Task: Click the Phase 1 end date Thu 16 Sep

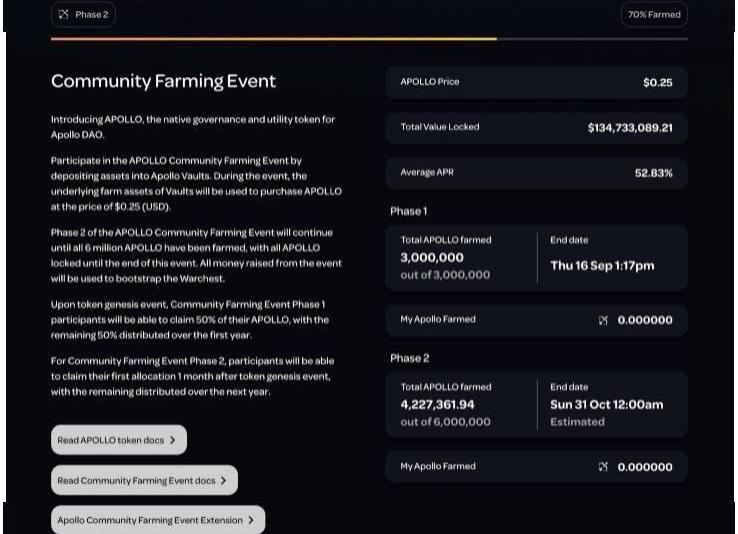Action: point(602,266)
